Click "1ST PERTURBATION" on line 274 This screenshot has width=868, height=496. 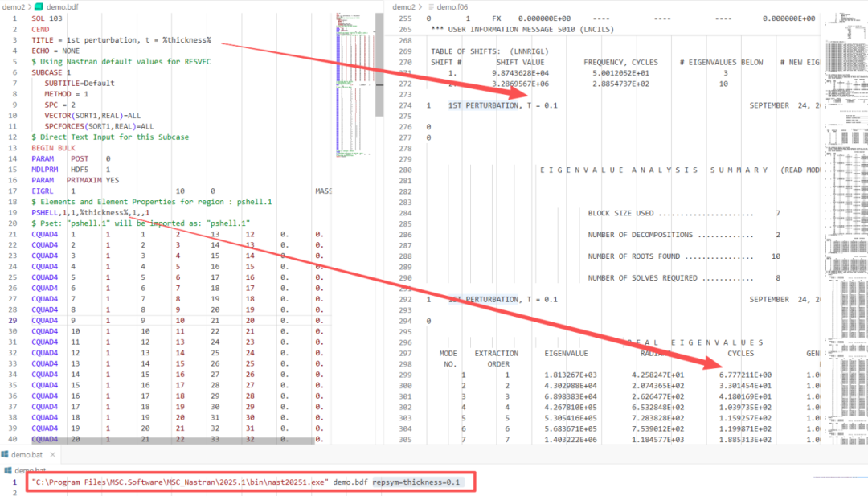pos(483,105)
